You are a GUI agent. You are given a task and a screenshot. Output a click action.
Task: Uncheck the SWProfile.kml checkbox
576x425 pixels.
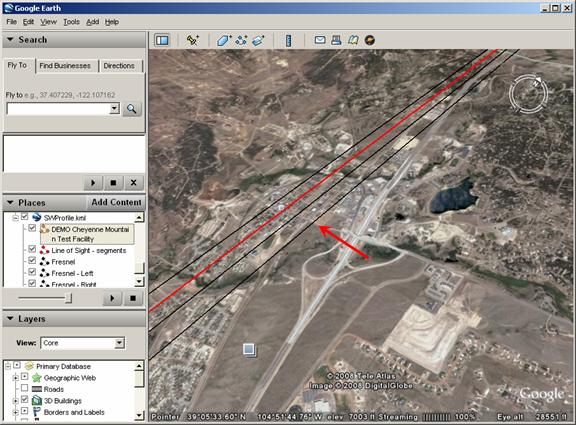tap(24, 217)
